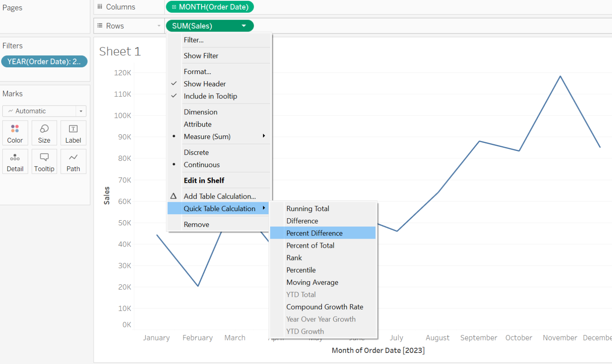Click the Columns shelf icon
The width and height of the screenshot is (612, 364).
99,7
